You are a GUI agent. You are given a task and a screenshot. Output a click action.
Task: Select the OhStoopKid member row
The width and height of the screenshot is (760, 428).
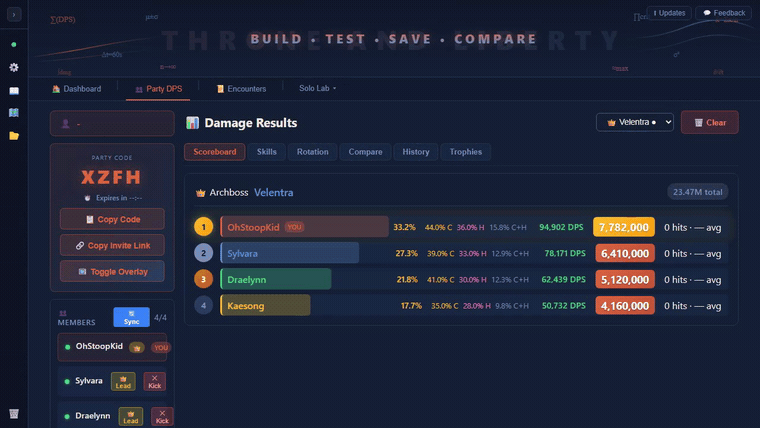[112, 347]
